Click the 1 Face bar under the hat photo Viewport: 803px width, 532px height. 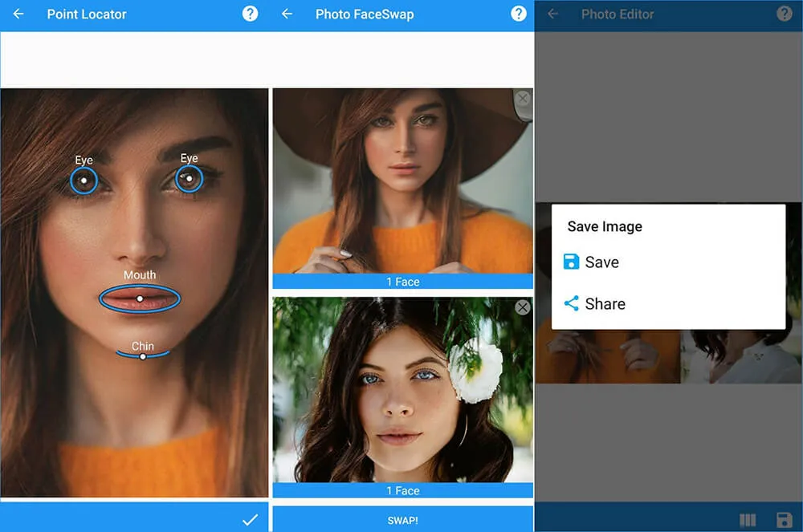tap(402, 282)
